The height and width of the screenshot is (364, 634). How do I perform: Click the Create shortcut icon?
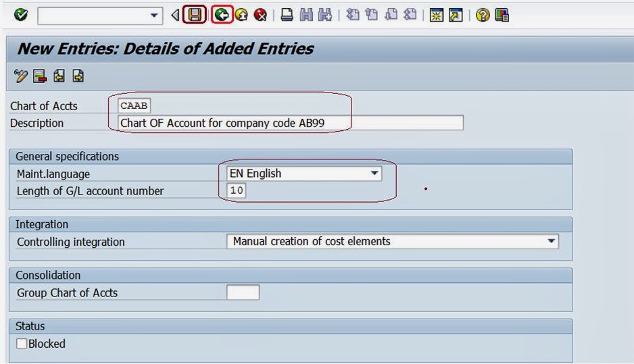click(456, 16)
